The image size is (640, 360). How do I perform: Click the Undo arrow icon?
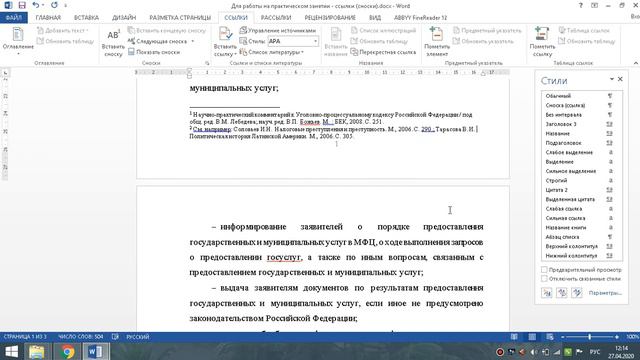(36, 5)
